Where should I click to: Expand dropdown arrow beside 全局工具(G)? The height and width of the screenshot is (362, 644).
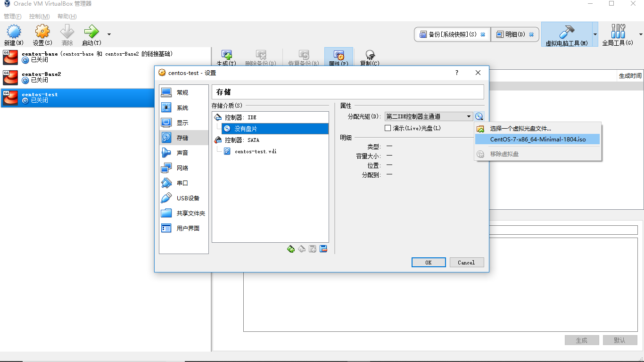point(640,34)
